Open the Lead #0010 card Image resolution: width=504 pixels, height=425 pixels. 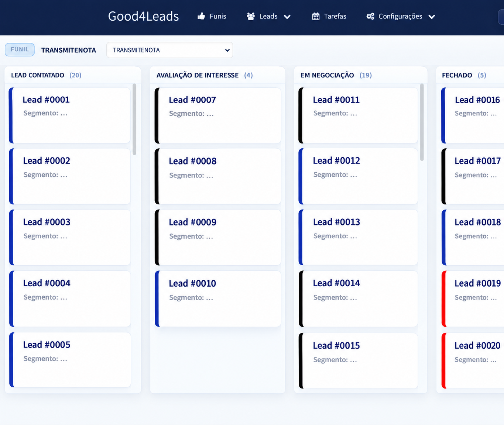218,299
